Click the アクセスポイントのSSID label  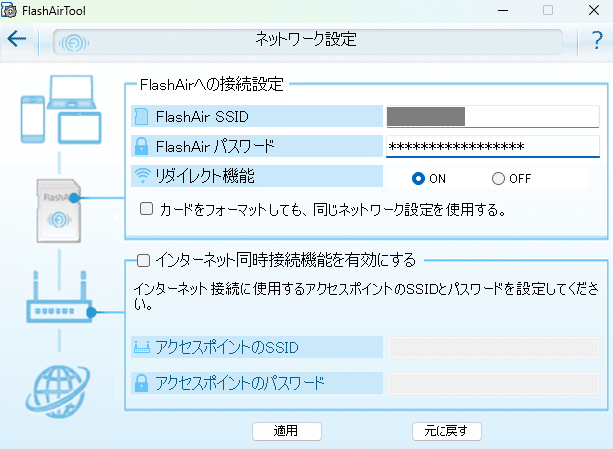227,347
